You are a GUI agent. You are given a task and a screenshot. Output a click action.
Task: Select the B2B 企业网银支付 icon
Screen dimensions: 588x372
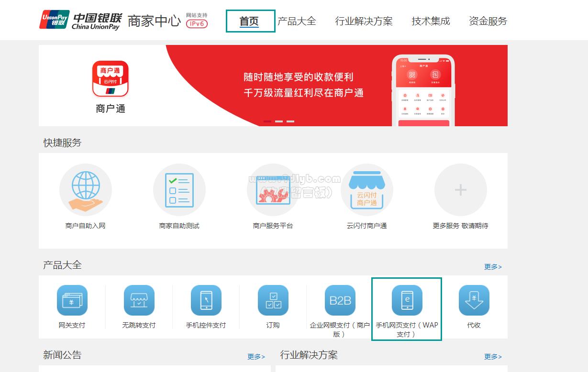coord(340,300)
